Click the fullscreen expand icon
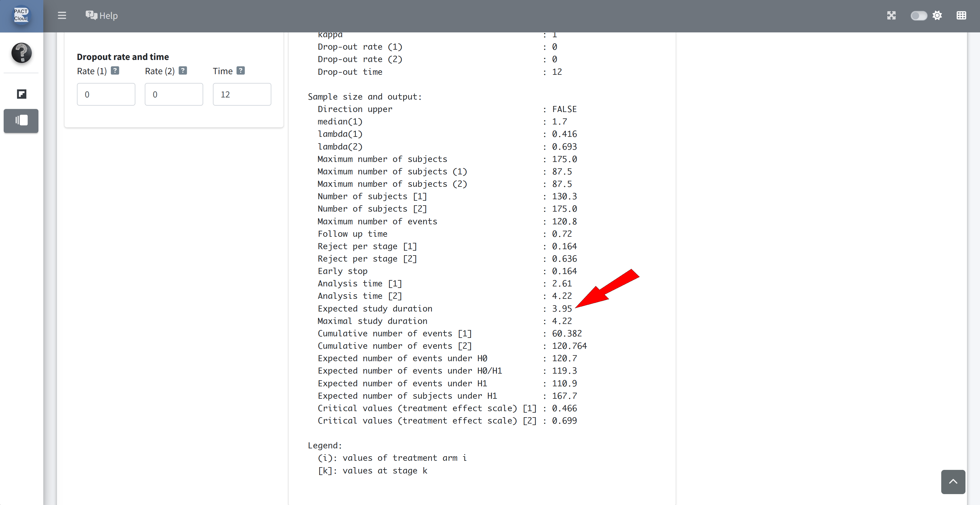Viewport: 980px width, 505px height. click(891, 15)
